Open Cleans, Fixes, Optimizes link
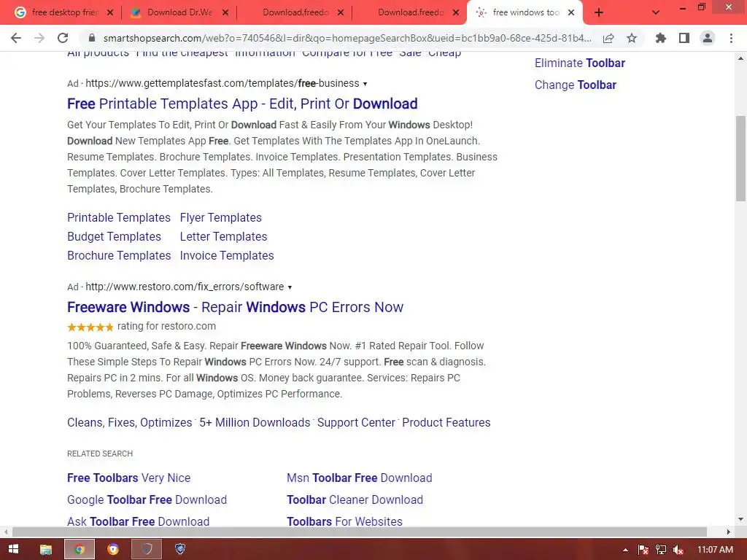The image size is (747, 560). coord(130,422)
